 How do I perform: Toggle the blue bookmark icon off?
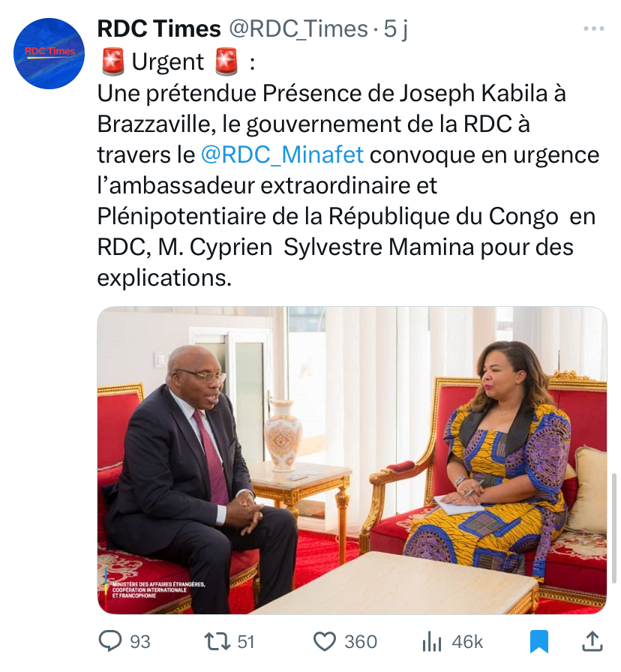click(539, 641)
